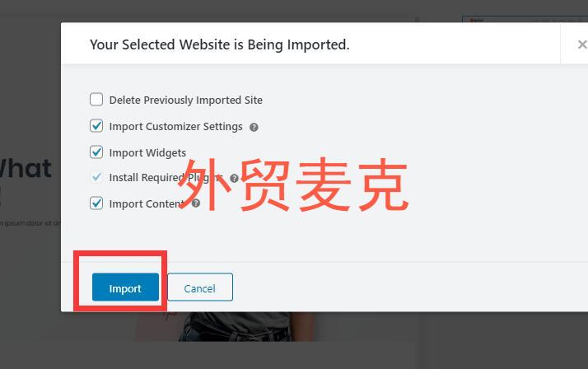This screenshot has width=588, height=369.
Task: Open help icon beside Import Customizer Settings
Action: coord(254,127)
